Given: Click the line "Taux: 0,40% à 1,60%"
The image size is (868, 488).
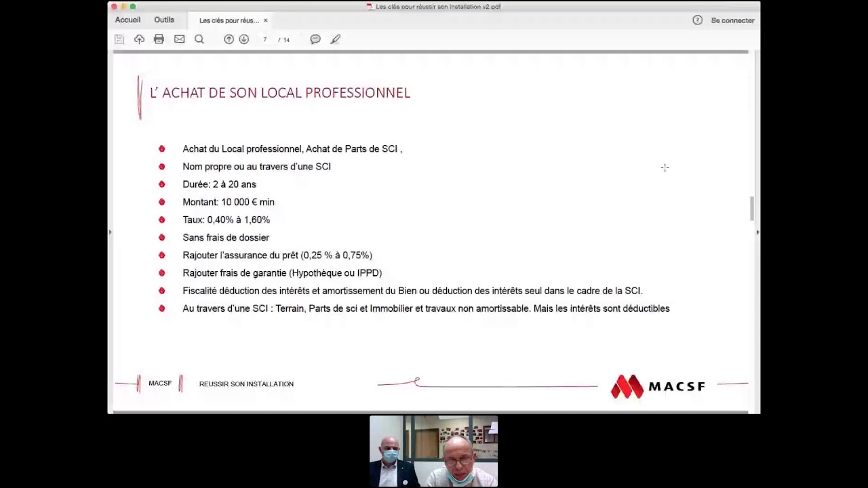Looking at the screenshot, I should (226, 220).
